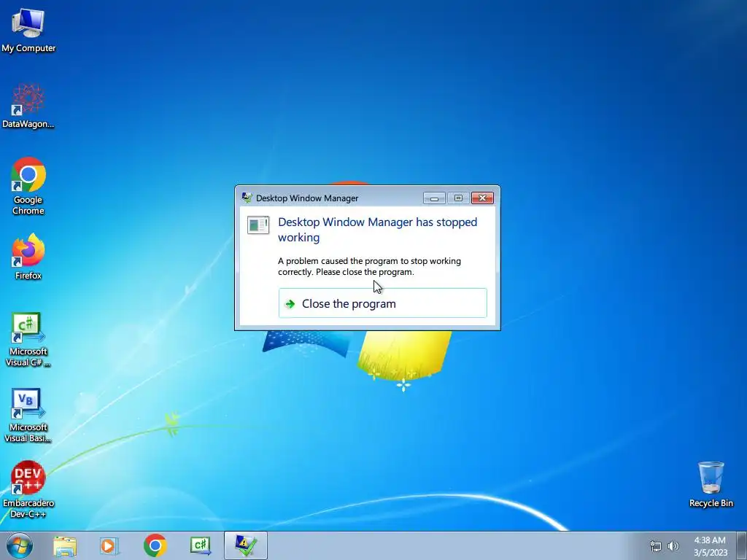This screenshot has height=560, width=747.
Task: Select the Embarcadero Dev-C++ desktop shortcut
Action: coord(28,489)
